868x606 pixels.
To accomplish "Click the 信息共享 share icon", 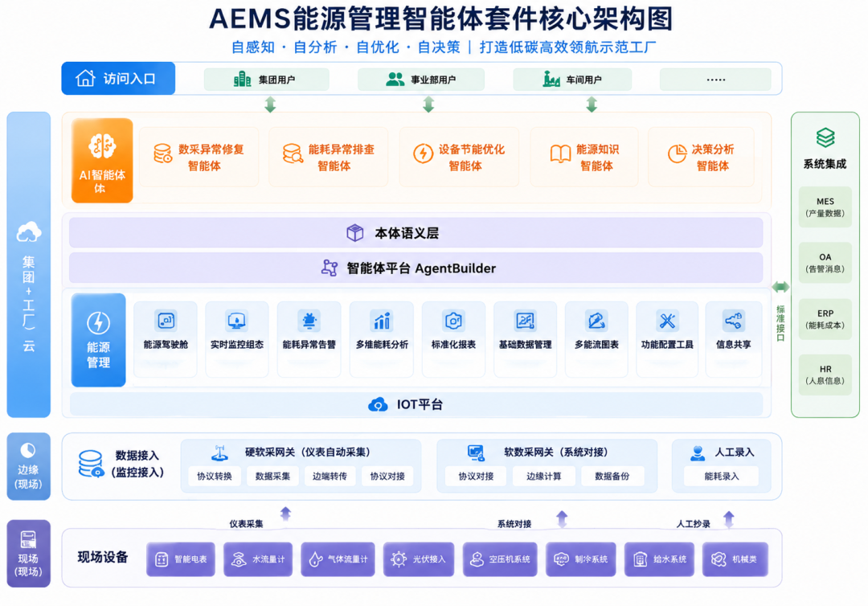I will point(733,321).
